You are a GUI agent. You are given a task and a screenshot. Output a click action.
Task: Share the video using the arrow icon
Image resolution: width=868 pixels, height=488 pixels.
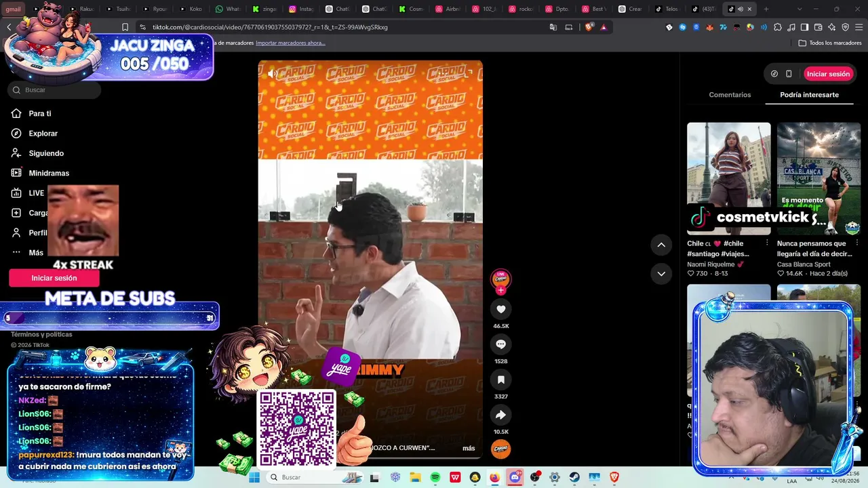point(500,415)
